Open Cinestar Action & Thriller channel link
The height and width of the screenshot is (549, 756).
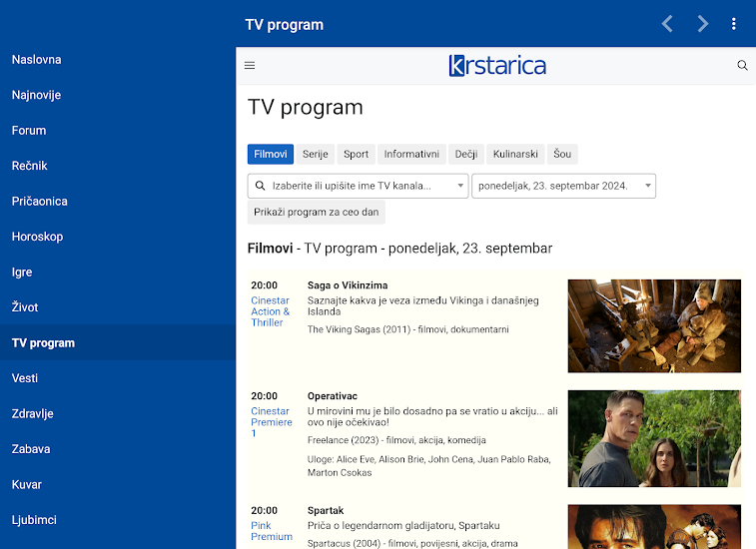click(x=270, y=311)
